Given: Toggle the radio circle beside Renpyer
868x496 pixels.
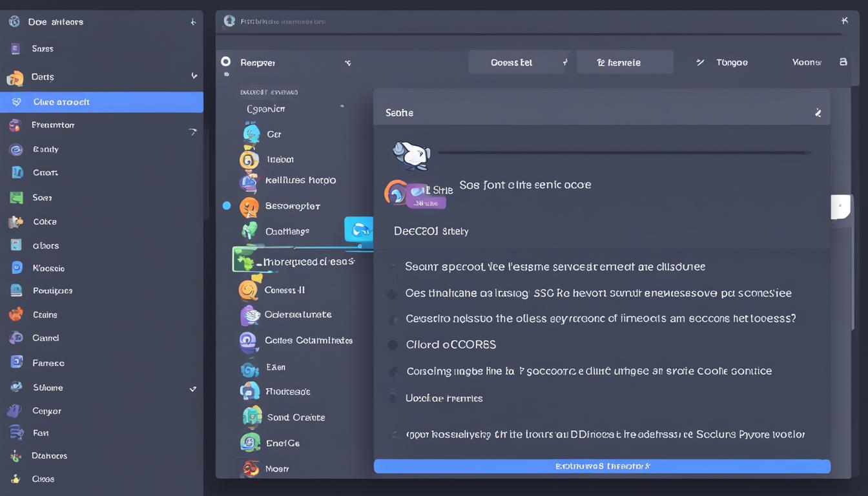Looking at the screenshot, I should [x=225, y=61].
